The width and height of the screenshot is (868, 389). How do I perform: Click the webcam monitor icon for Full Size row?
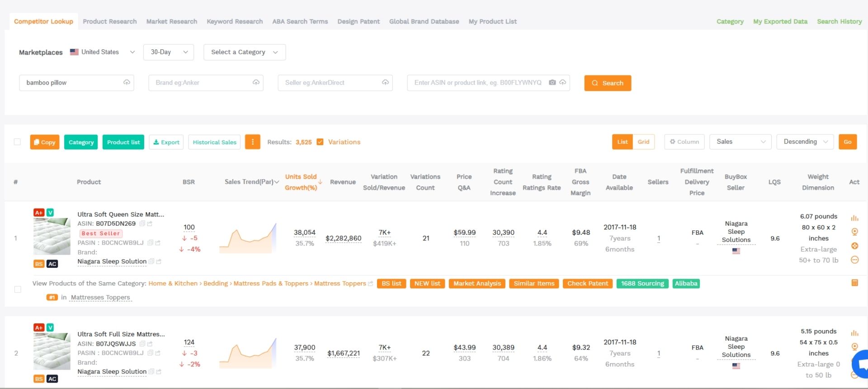coord(854,347)
